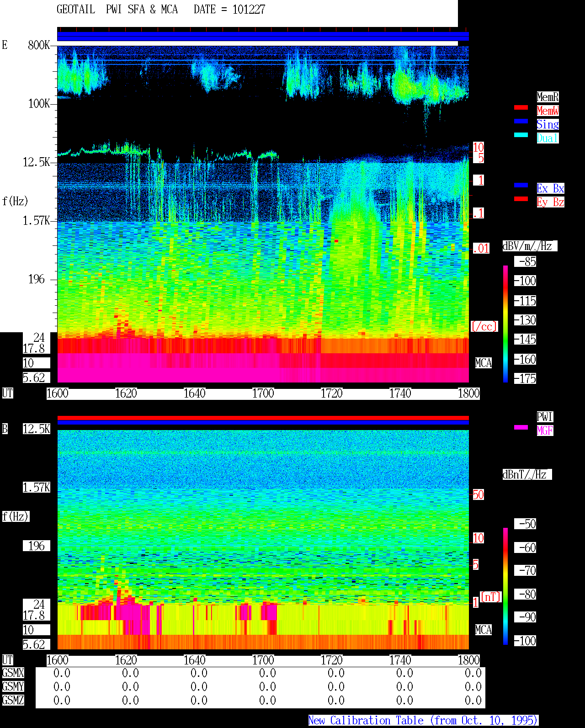Screen dimensions: 585x728
Task: Click the DATE = 101227 text
Action: click(x=229, y=10)
